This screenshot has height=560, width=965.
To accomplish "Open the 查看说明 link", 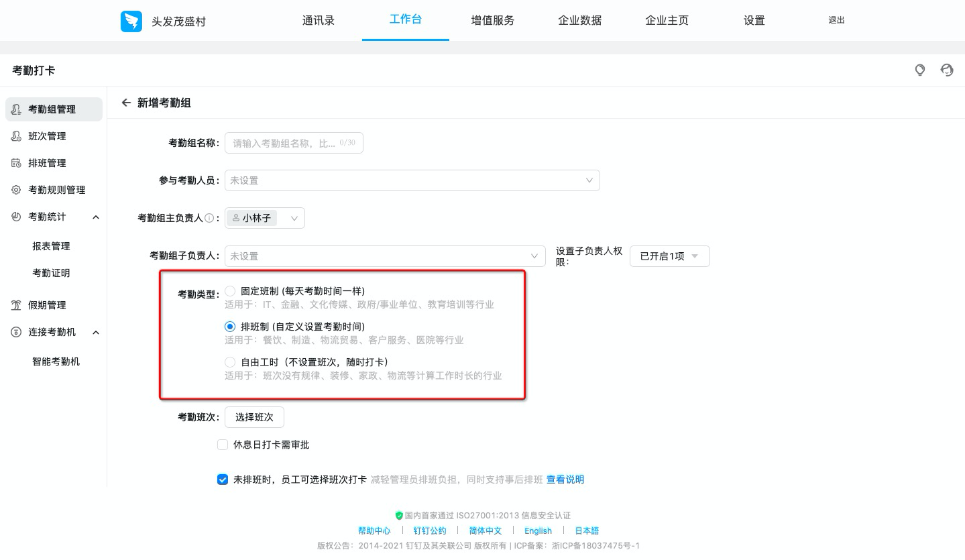I will tap(565, 480).
